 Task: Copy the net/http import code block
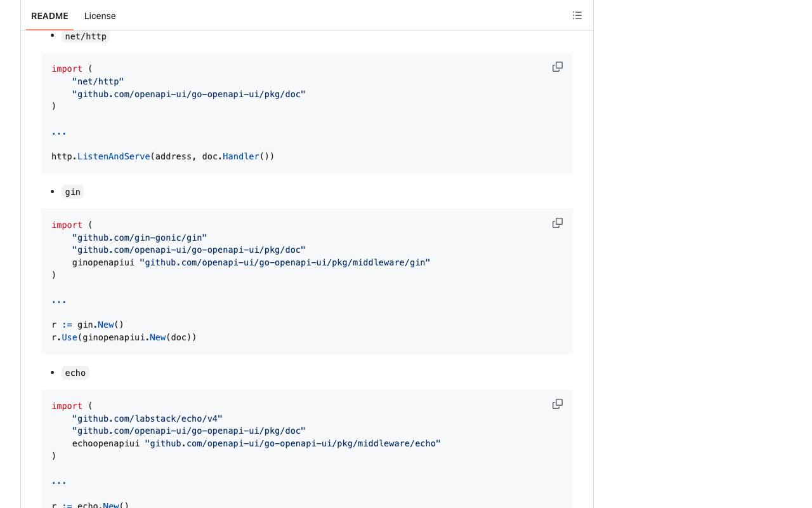tap(558, 67)
